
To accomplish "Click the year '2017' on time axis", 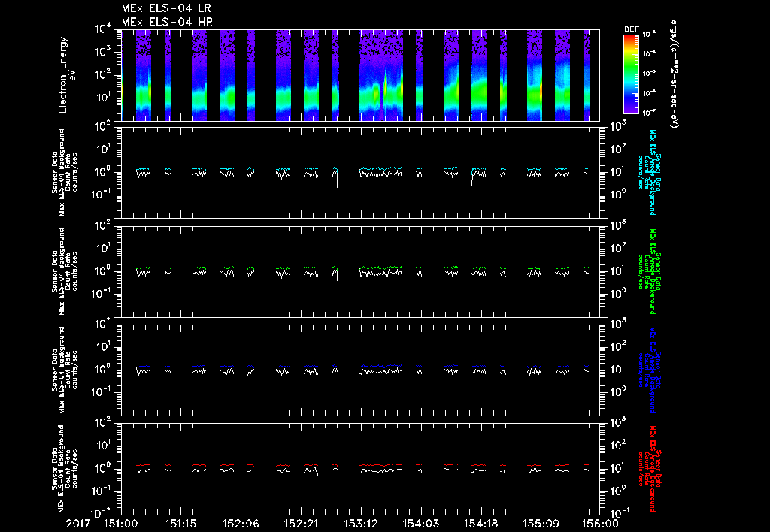I will [78, 524].
